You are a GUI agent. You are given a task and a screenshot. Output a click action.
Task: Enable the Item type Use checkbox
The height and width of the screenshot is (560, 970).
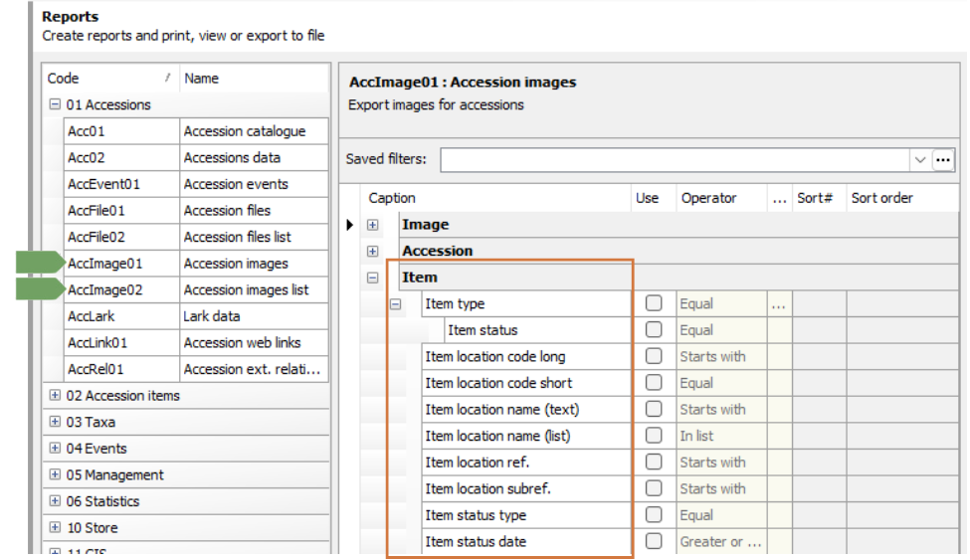654,303
